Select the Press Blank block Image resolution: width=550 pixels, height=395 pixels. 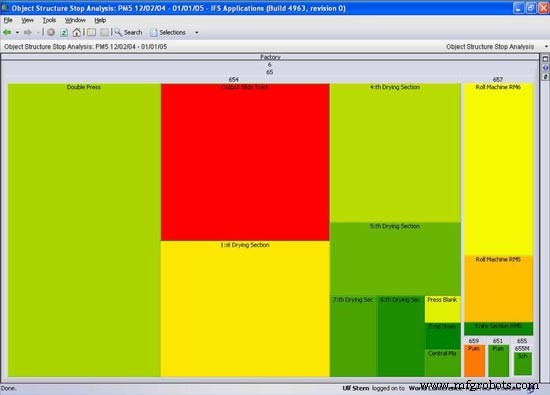point(443,309)
